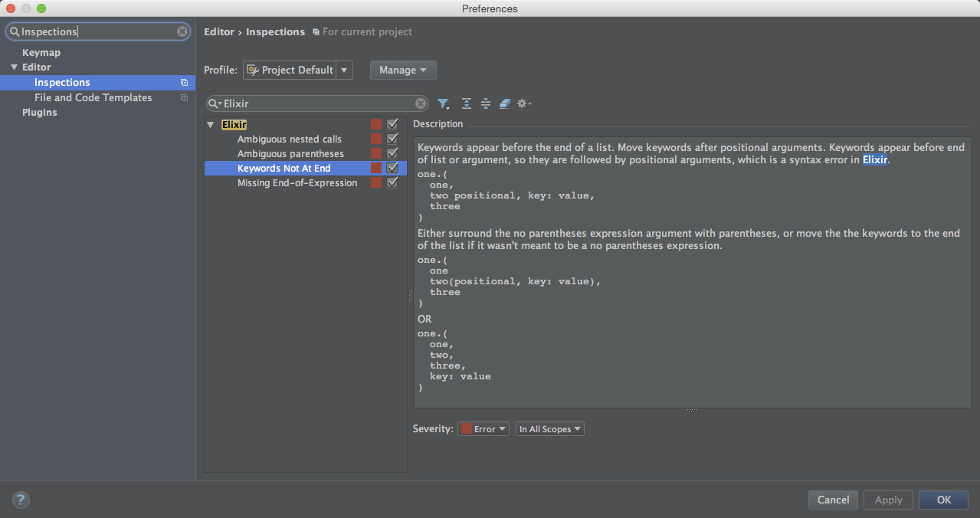
Task: Open the inspections filter funnel menu
Action: click(443, 103)
